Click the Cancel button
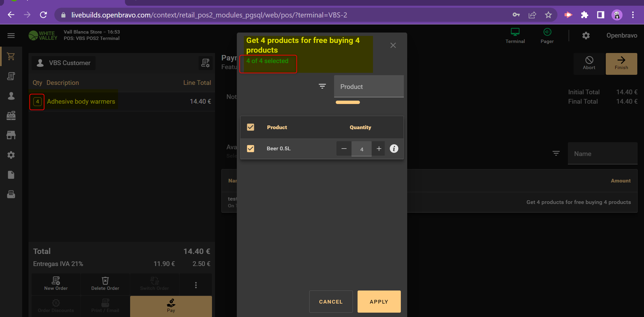This screenshot has width=644, height=317. (x=331, y=302)
